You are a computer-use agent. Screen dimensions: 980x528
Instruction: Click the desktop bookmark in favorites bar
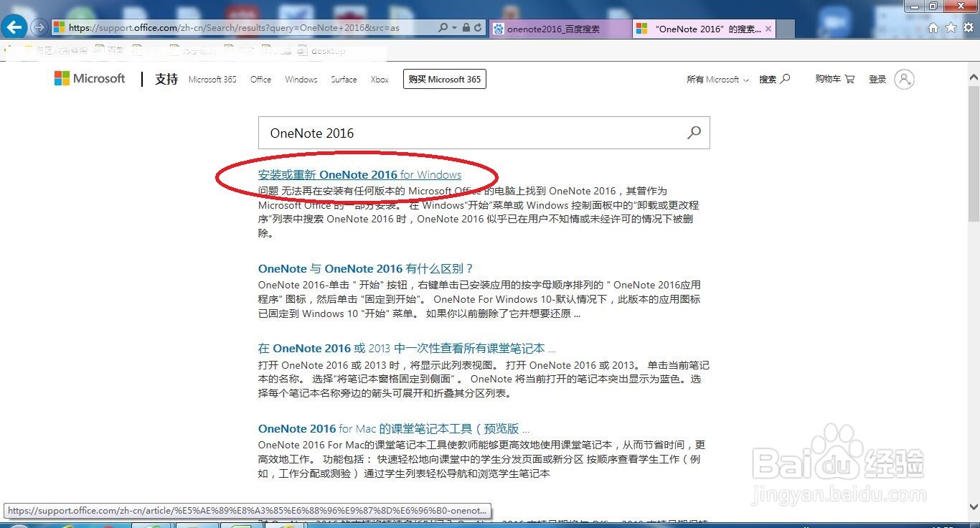click(x=321, y=51)
